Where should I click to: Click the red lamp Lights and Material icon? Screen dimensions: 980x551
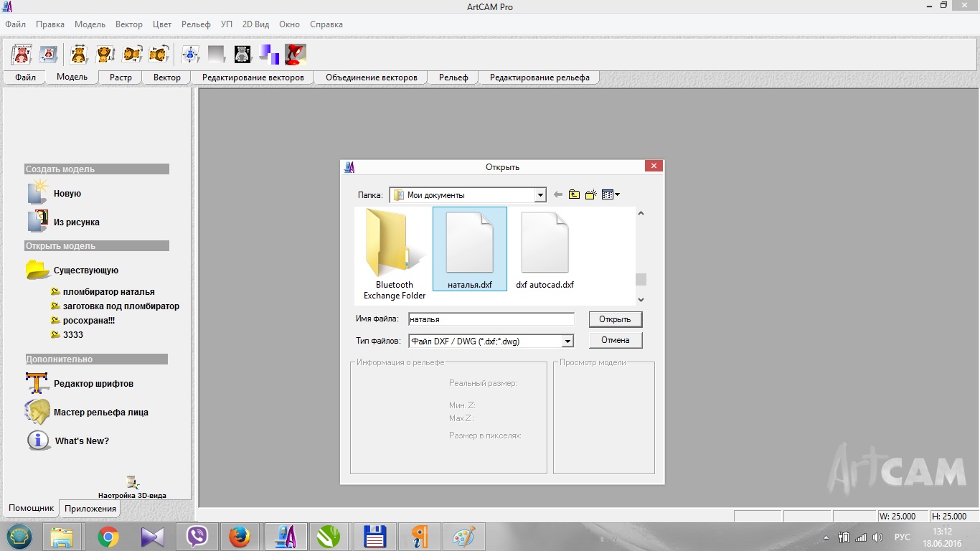tap(296, 55)
